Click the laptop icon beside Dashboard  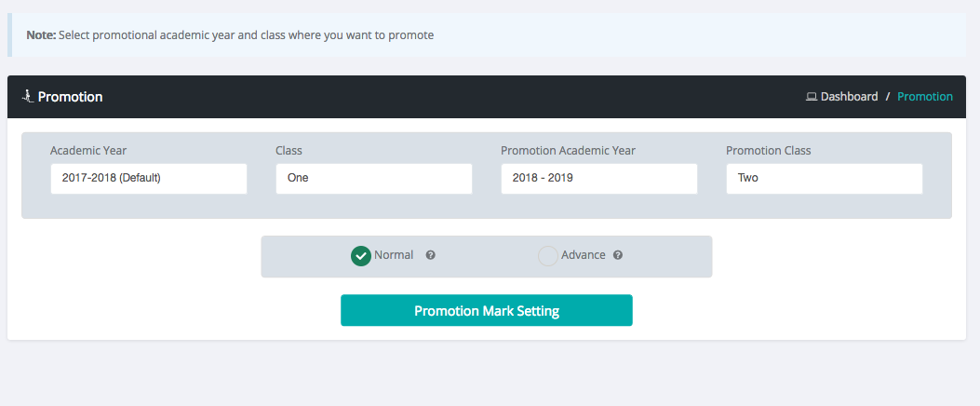pos(812,97)
